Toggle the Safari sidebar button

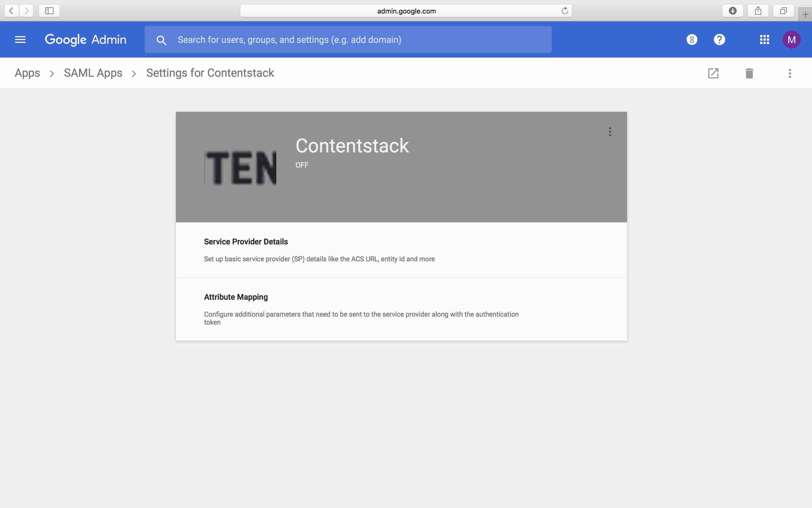[x=49, y=11]
